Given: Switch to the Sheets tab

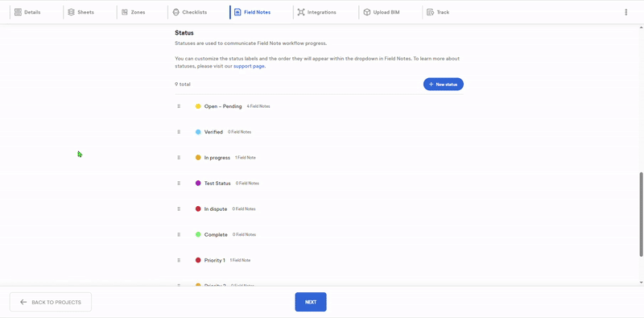Looking at the screenshot, I should pyautogui.click(x=81, y=12).
